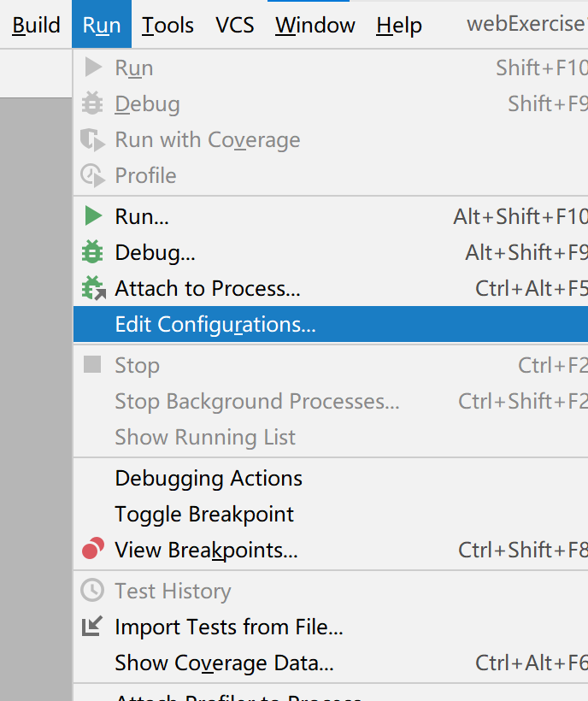This screenshot has height=701, width=588.
Task: Click the red View Breakpoints icon
Action: click(x=93, y=550)
